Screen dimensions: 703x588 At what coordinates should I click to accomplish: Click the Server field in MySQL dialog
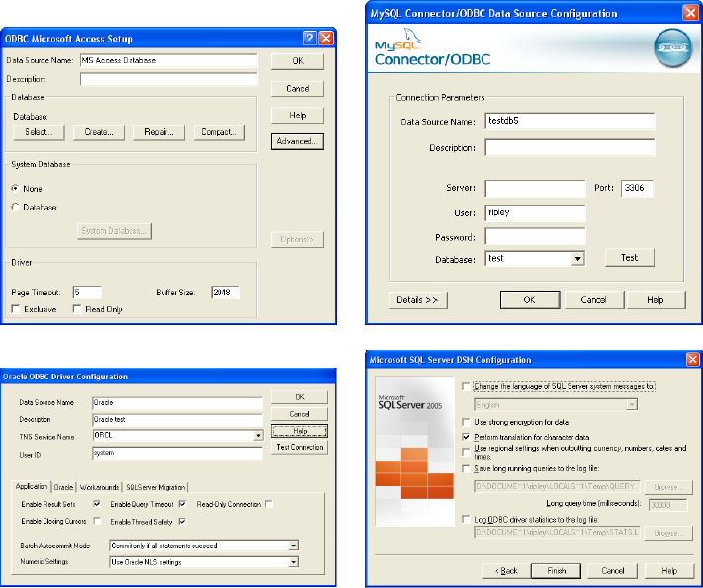point(535,188)
